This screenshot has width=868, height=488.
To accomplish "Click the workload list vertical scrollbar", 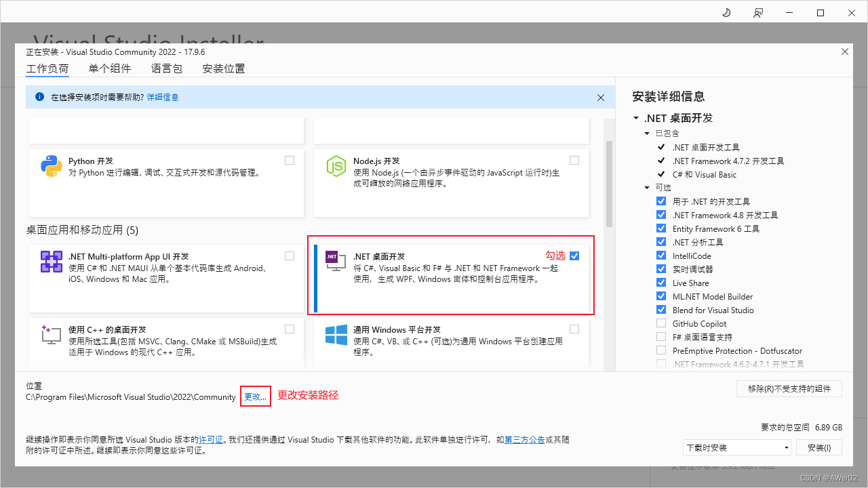I will [x=609, y=183].
